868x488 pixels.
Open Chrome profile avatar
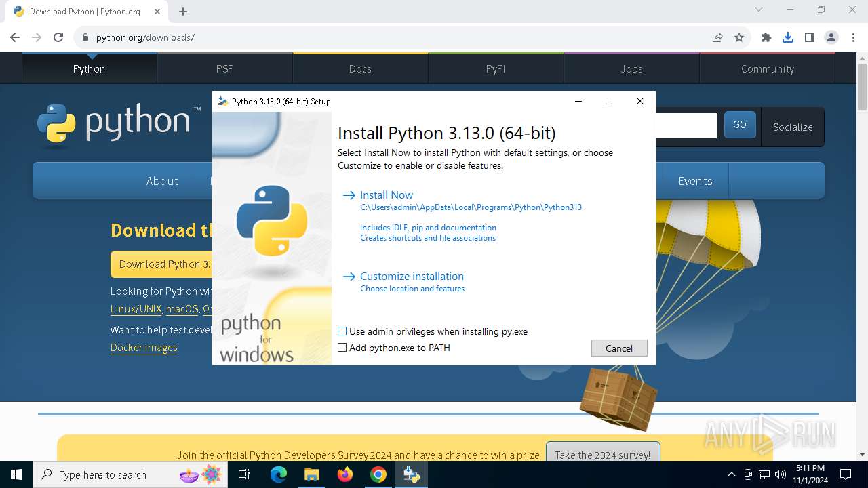click(831, 37)
